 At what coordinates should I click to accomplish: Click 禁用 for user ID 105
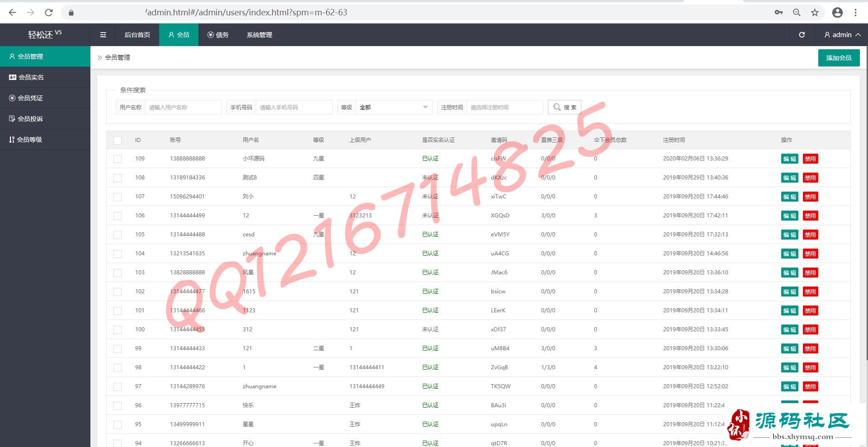[x=810, y=235]
